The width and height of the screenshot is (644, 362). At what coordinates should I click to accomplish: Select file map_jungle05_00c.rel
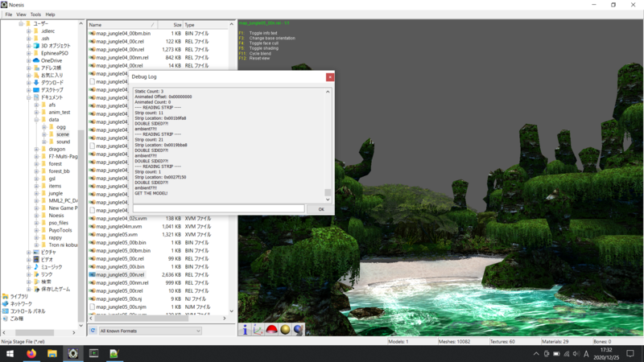click(x=119, y=258)
